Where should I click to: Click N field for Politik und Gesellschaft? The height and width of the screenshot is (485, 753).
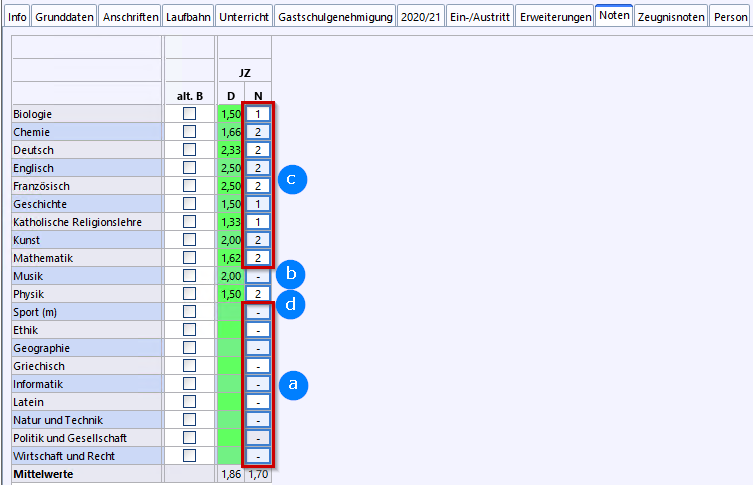coord(258,438)
